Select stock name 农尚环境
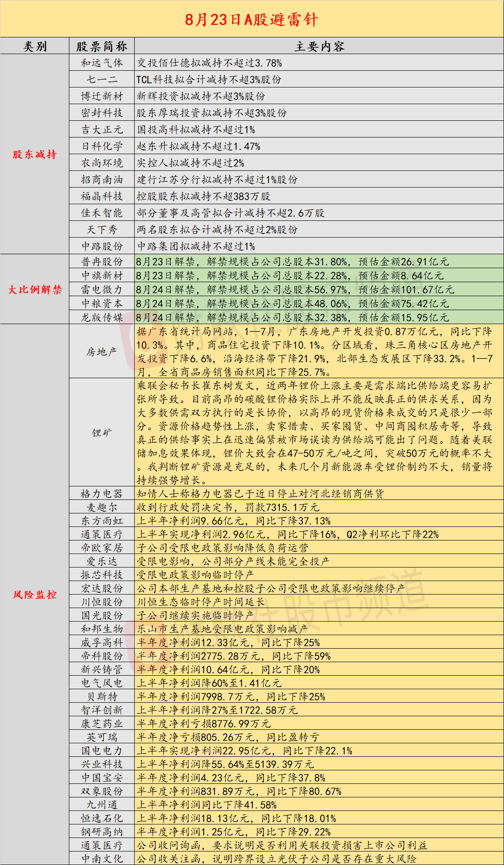The image size is (504, 865). pyautogui.click(x=102, y=163)
